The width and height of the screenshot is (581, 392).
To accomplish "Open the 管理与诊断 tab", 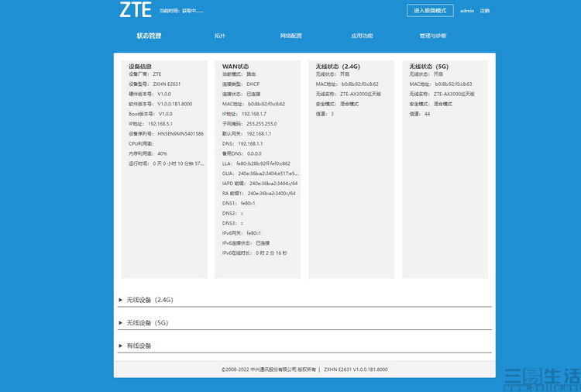I will pyautogui.click(x=433, y=36).
